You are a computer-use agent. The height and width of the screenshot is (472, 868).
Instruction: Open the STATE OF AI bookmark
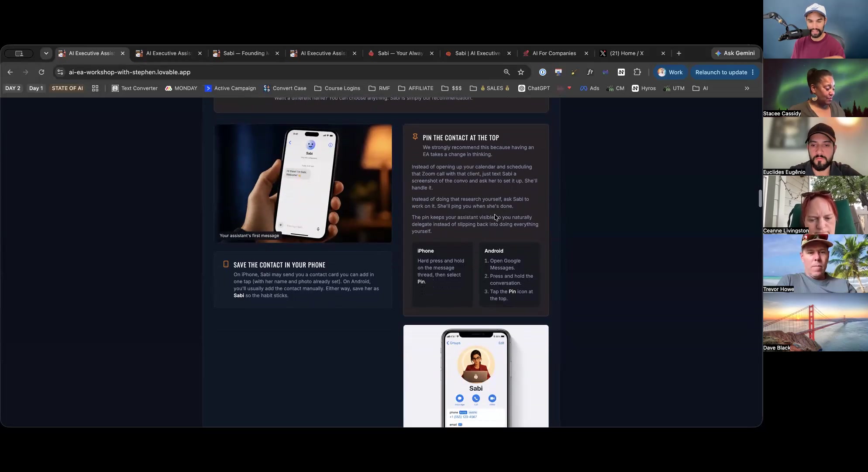coord(67,88)
